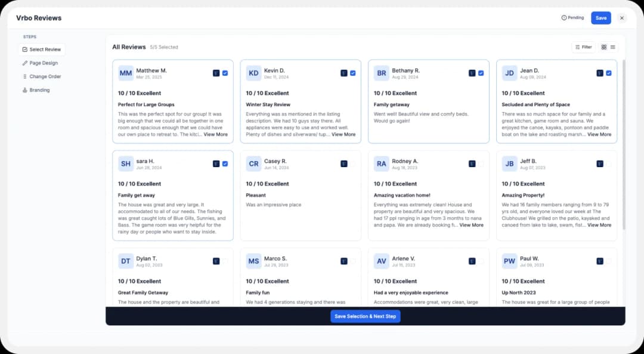Click the Vrbo source icon on Casey R.'s review
Screen dimensions: 644x354
[344, 164]
